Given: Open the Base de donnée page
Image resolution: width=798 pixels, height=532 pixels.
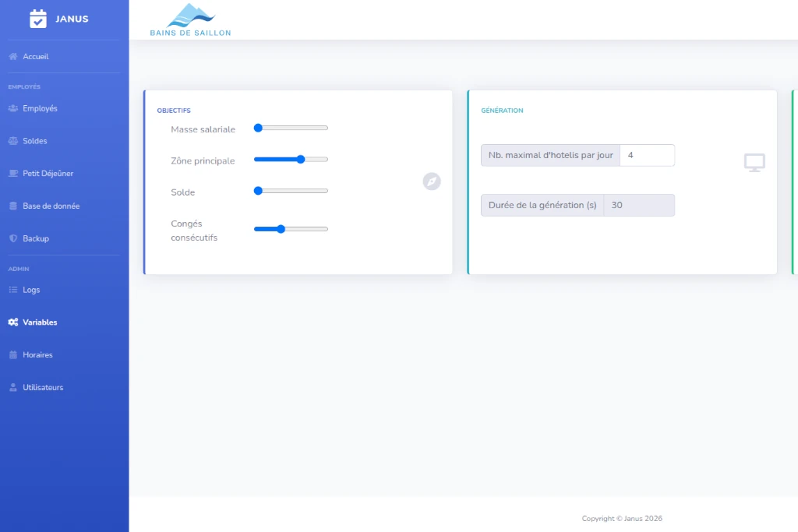Looking at the screenshot, I should [x=51, y=206].
